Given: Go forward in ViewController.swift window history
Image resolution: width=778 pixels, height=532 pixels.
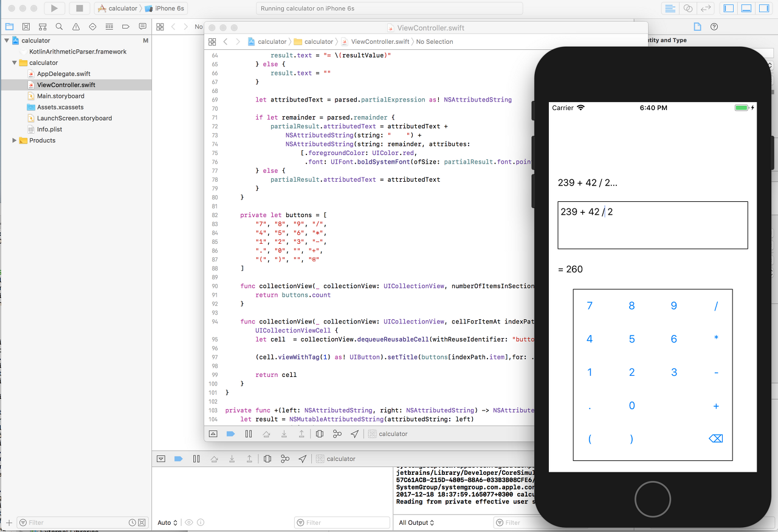Looking at the screenshot, I should (x=238, y=42).
